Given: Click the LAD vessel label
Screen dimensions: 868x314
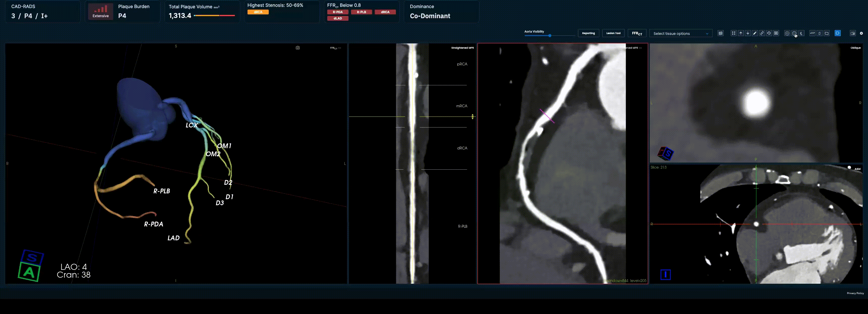Looking at the screenshot, I should click(x=174, y=238).
